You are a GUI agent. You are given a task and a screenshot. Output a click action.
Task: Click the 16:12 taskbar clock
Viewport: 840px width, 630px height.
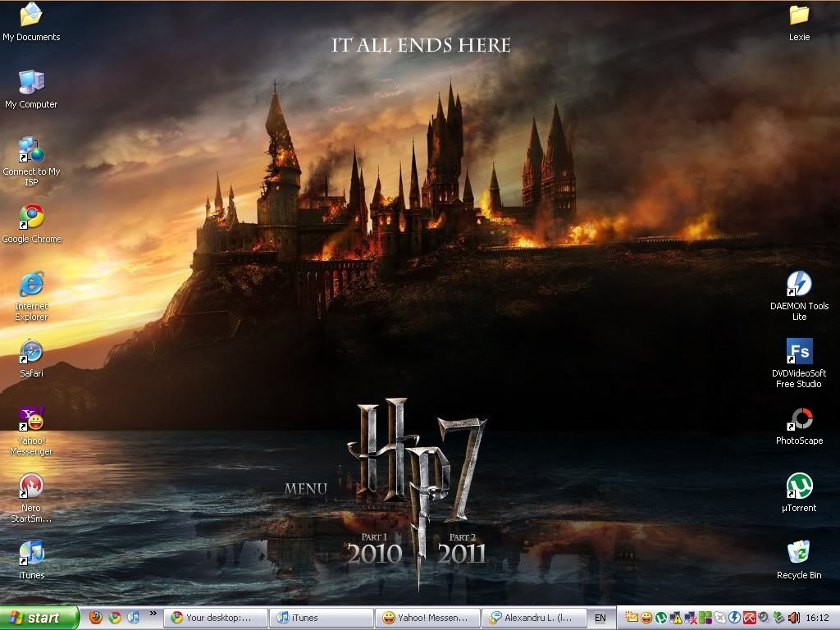(x=817, y=618)
